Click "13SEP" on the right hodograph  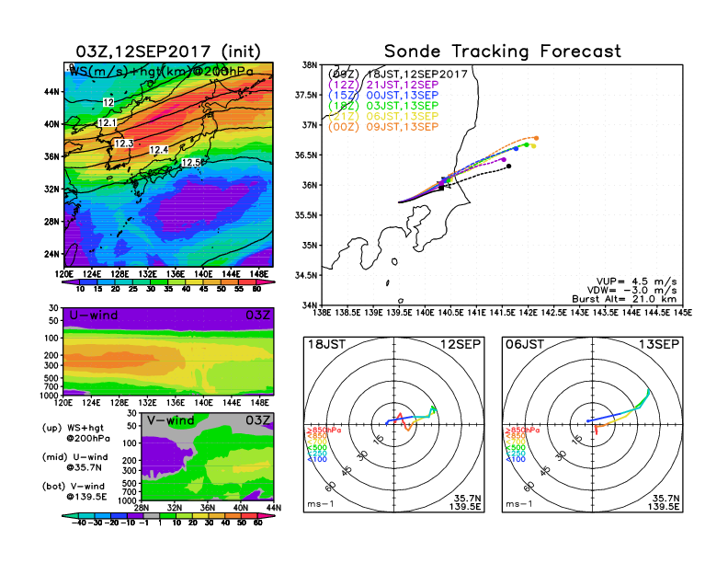(x=659, y=344)
